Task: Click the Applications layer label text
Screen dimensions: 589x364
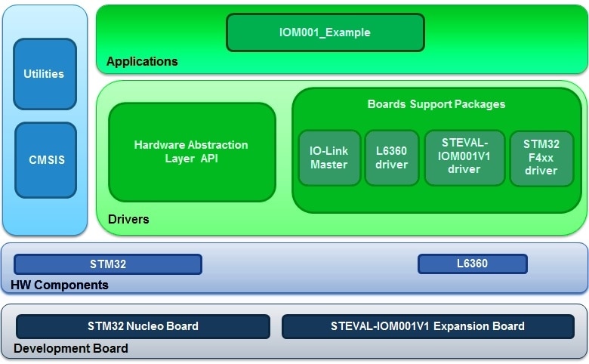Action: pos(142,61)
